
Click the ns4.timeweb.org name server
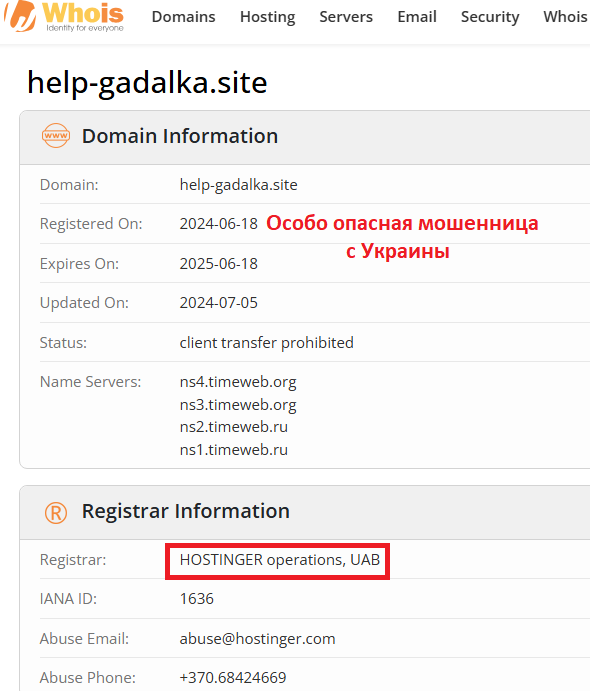pyautogui.click(x=238, y=382)
